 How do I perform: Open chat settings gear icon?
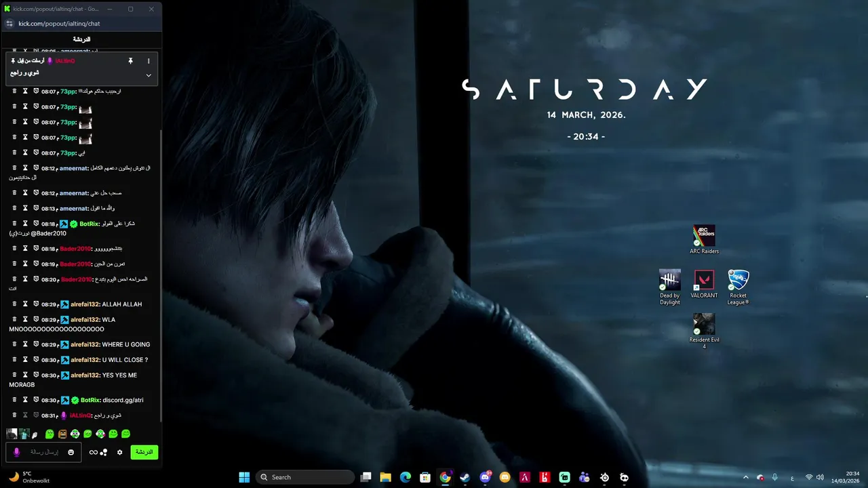point(119,452)
